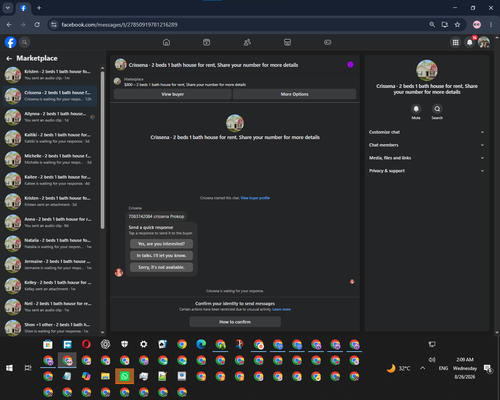Open the Neli conversation
This screenshot has width=500, height=400.
click(50, 307)
